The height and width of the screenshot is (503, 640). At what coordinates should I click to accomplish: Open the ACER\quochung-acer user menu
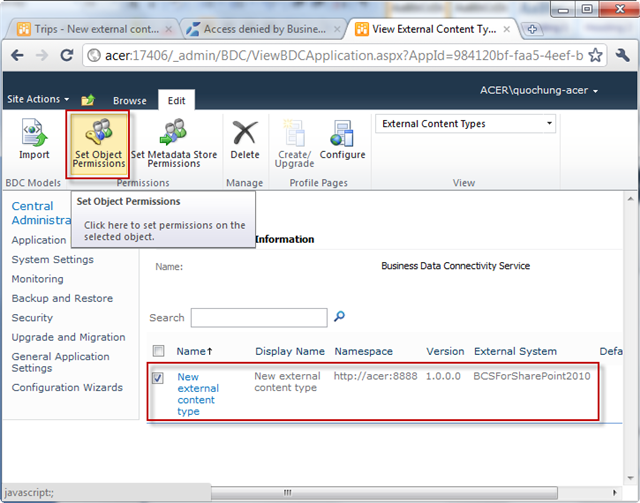[539, 90]
